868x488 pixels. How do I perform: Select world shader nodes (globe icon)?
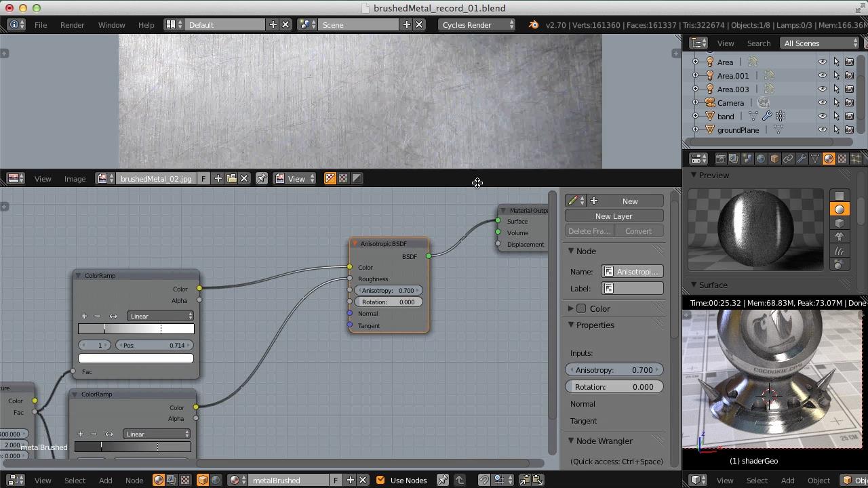coord(216,480)
